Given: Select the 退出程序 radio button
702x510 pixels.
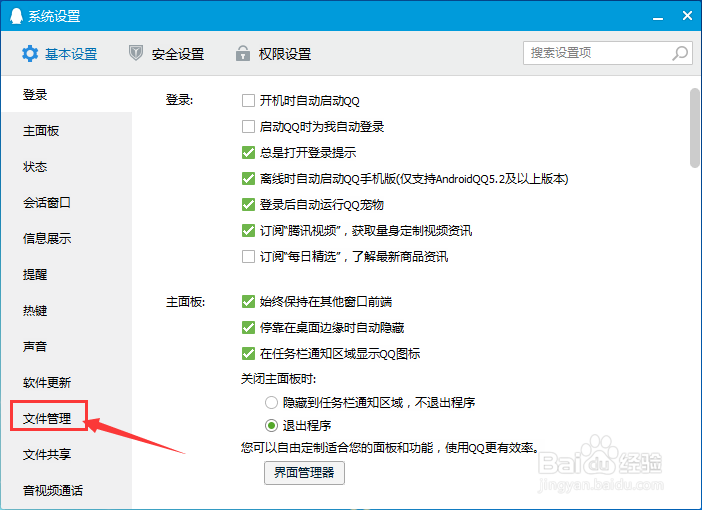Looking at the screenshot, I should (271, 425).
